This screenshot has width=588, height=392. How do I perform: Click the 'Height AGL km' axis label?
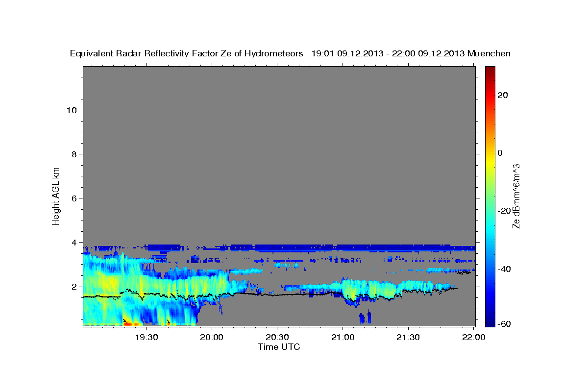click(56, 196)
